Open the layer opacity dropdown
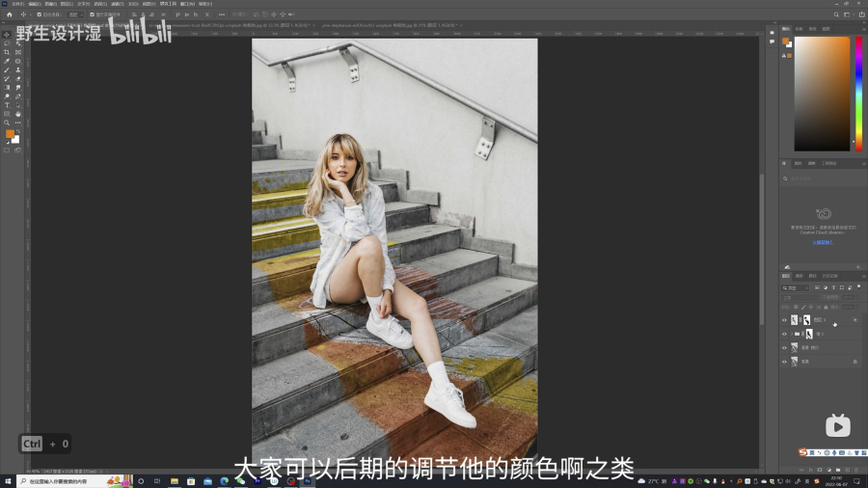Screen dimensions: 868x488 (x=858, y=298)
